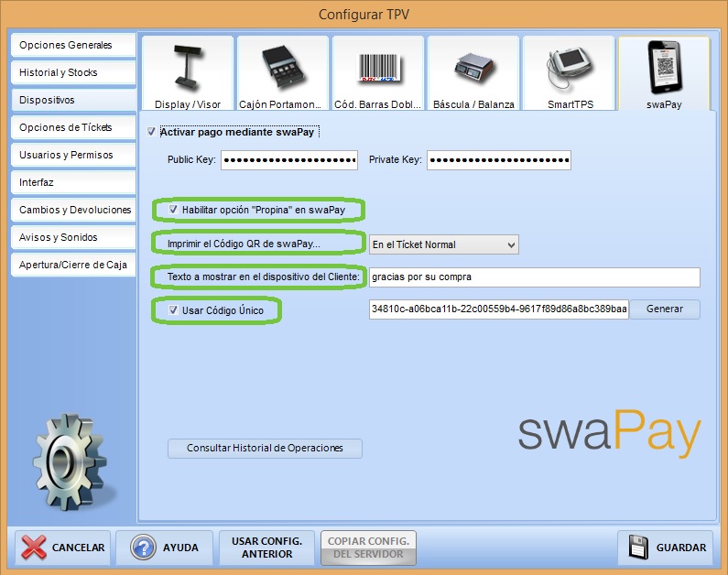Uncheck Habilitar opción "Propina" en swaPay
The image size is (728, 575).
(x=173, y=210)
